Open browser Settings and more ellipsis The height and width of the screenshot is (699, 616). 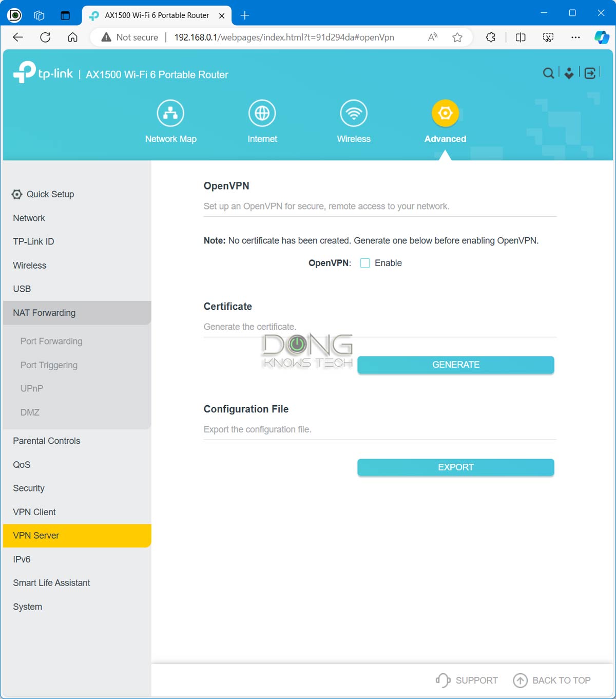point(575,37)
